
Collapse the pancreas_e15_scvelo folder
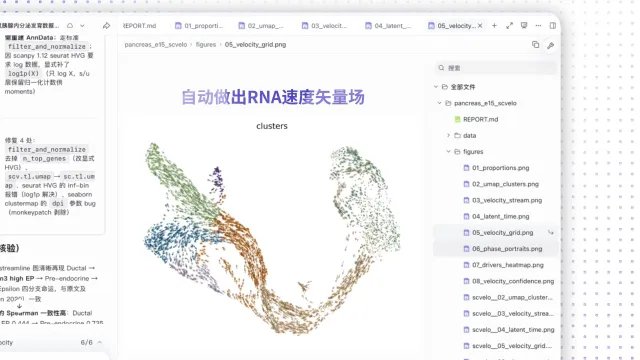(x=439, y=103)
